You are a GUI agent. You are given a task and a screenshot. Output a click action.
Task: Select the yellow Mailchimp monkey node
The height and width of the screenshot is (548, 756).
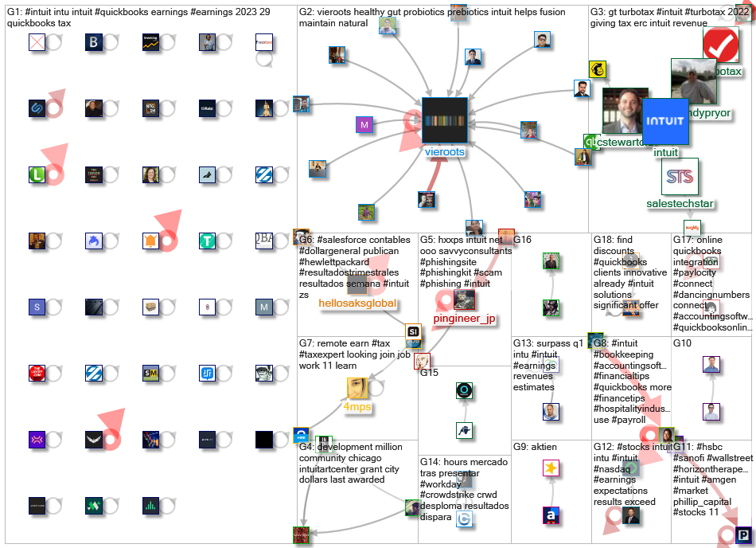(598, 69)
